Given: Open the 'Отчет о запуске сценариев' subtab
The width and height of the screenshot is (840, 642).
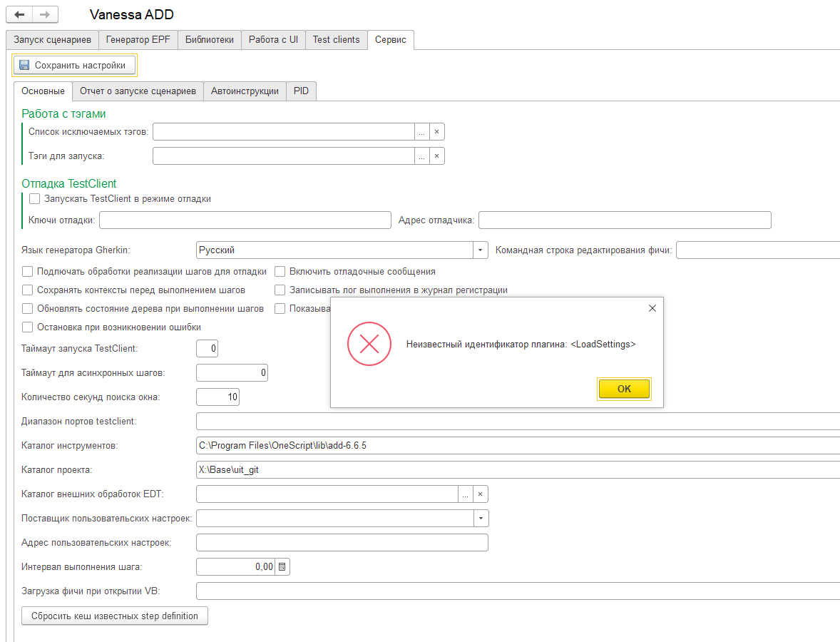Looking at the screenshot, I should (138, 91).
